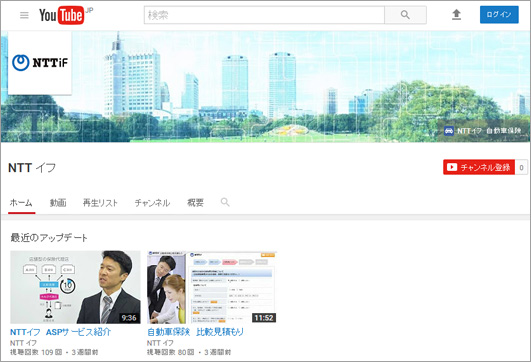
Task: Click the search magnifier button
Action: [x=405, y=15]
